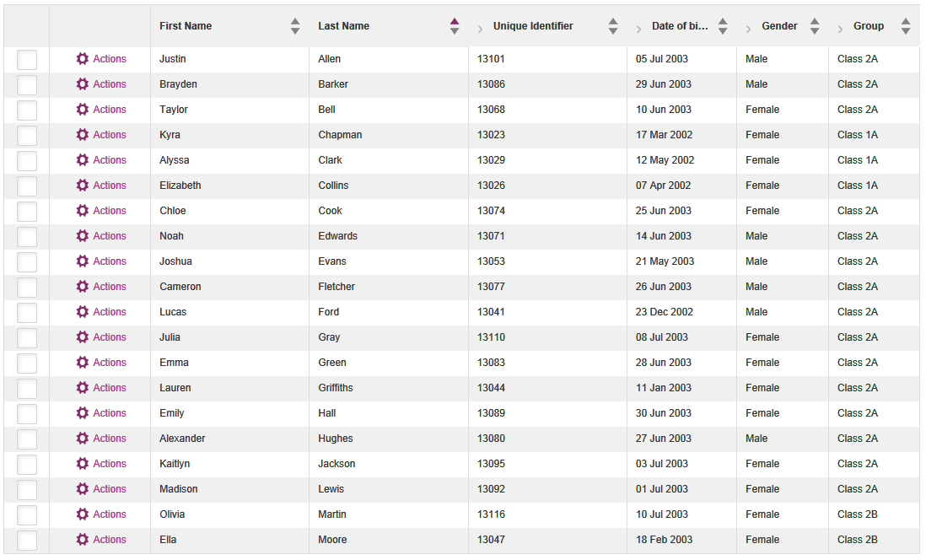Click the chevron next to Group header
This screenshot has width=926, height=560.
pyautogui.click(x=840, y=29)
